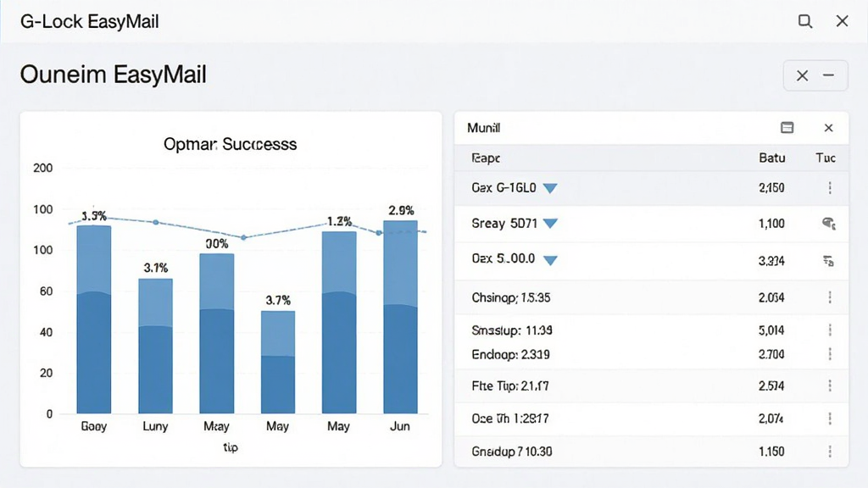Sort by the Rapc column header
This screenshot has width=868, height=488.
(486, 158)
